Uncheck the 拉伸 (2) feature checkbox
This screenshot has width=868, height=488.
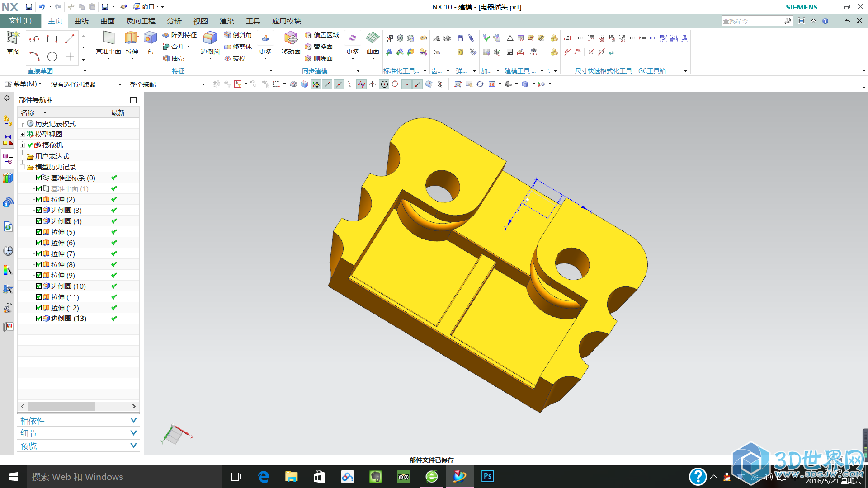39,199
